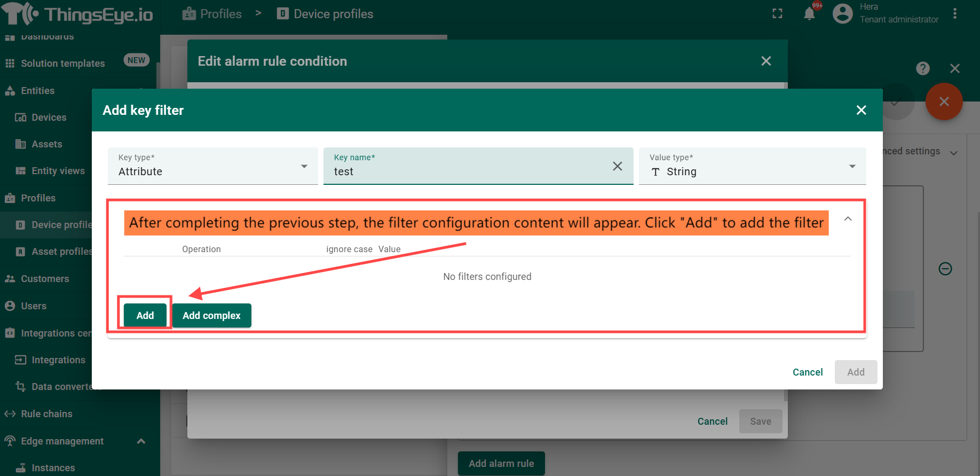Screen dimensions: 980x476
Task: Open Rule chains in sidebar
Action: coord(46,414)
